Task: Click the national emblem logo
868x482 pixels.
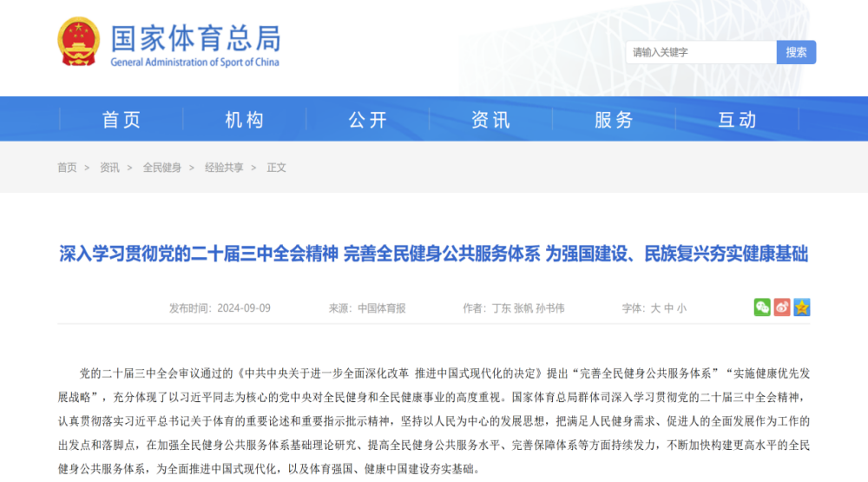Action: point(79,42)
